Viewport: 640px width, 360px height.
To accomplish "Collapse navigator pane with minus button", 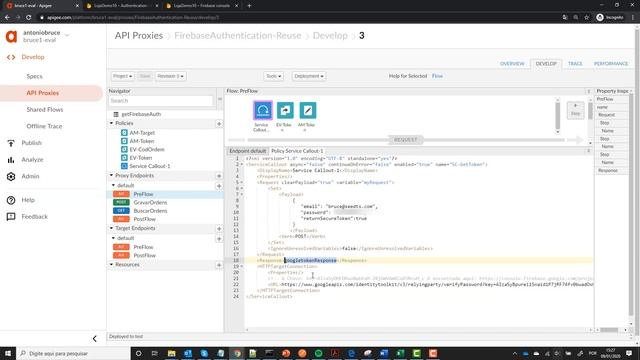I will point(220,99).
